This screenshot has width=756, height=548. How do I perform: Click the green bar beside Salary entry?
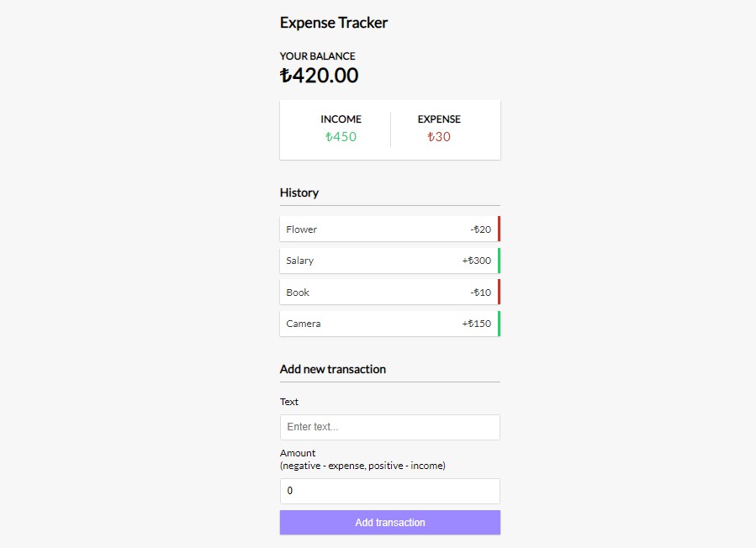point(498,261)
